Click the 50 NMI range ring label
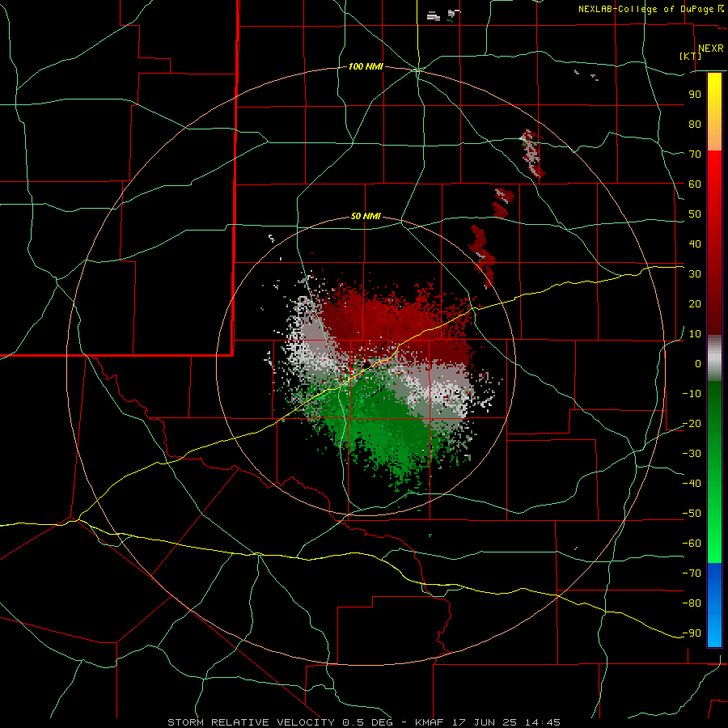 (x=366, y=216)
